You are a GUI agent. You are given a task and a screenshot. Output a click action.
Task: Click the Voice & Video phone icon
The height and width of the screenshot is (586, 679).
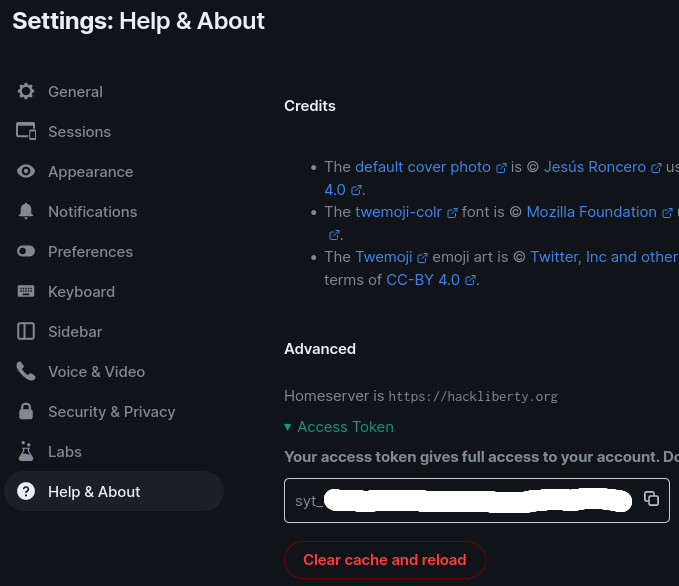coord(26,371)
